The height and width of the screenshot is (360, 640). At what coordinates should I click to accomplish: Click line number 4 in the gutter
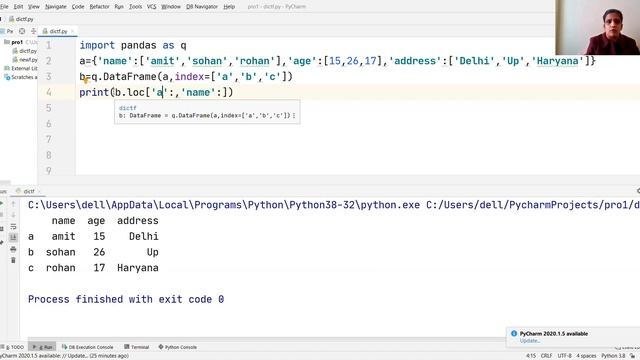pos(49,92)
